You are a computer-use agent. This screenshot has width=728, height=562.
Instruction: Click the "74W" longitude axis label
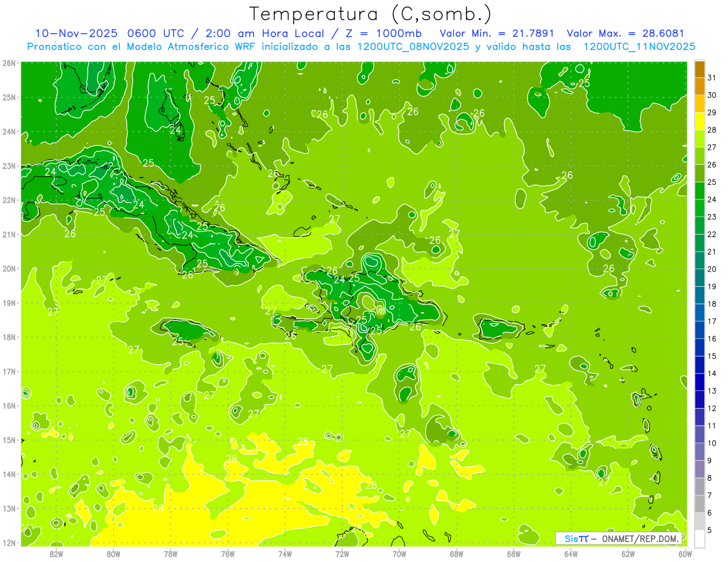(285, 554)
